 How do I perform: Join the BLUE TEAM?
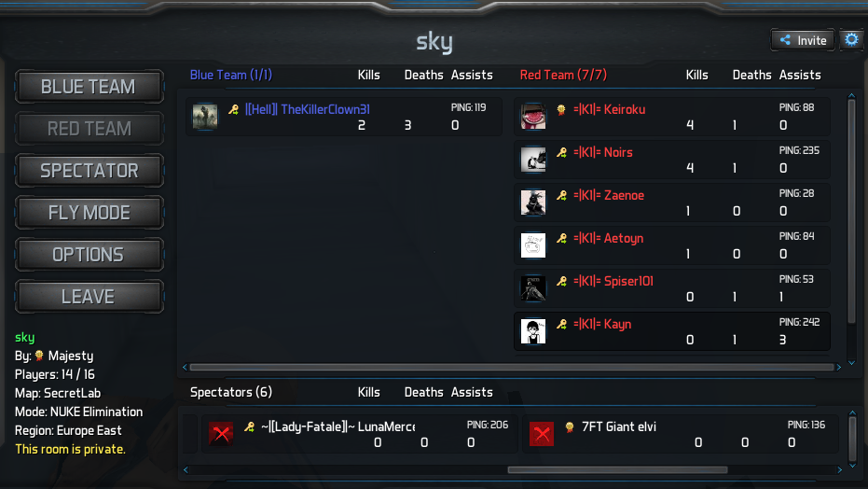(89, 87)
